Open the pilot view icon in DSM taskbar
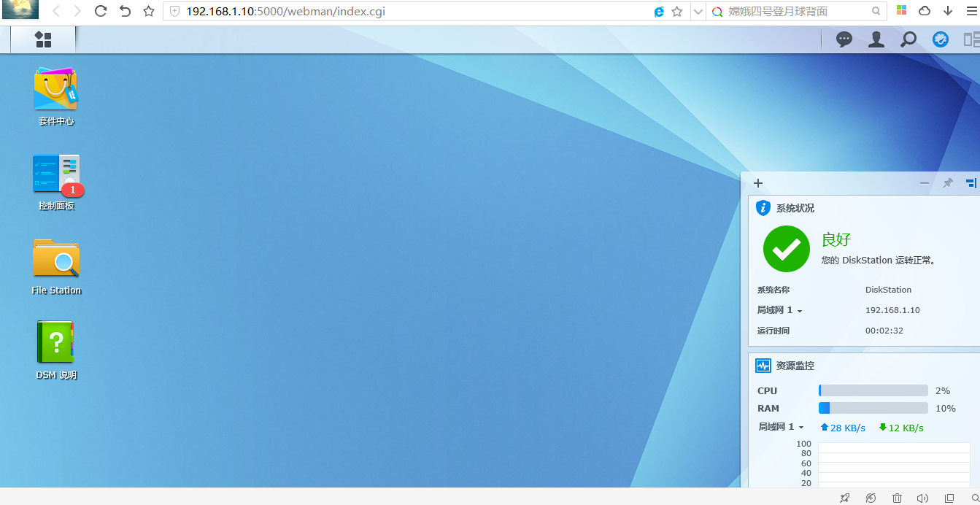Viewport: 980px width, 505px height. (971, 39)
